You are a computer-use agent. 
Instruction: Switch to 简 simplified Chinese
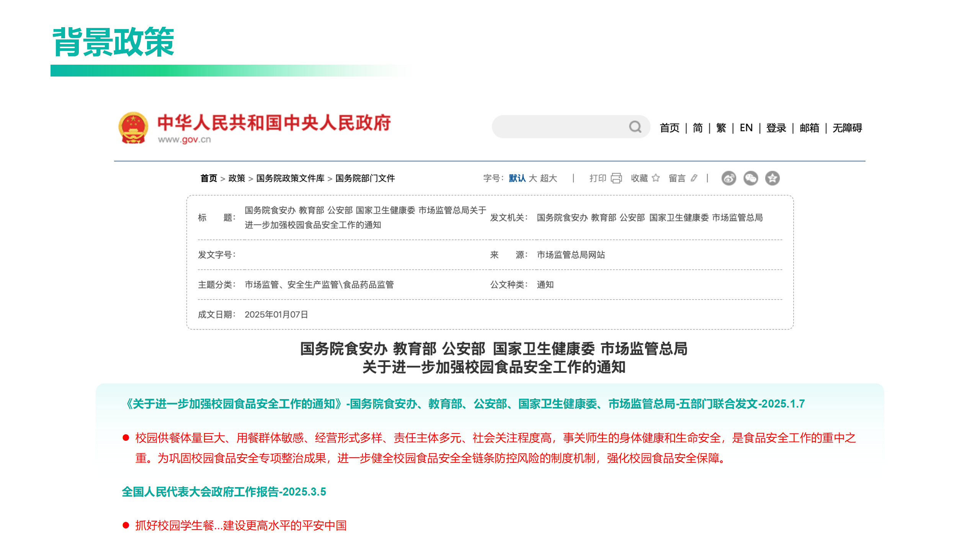click(x=697, y=128)
